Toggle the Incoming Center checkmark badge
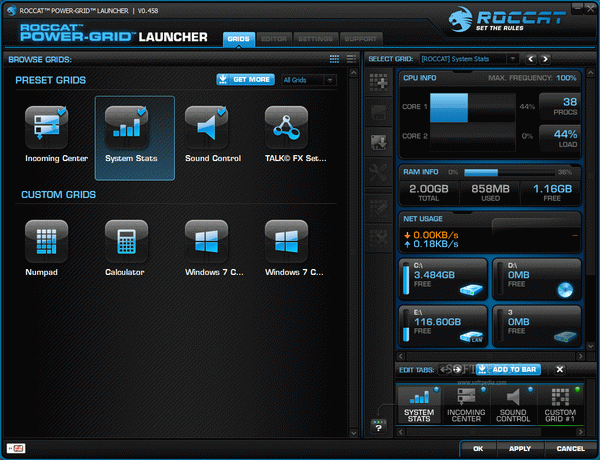The height and width of the screenshot is (460, 600). pos(62,111)
